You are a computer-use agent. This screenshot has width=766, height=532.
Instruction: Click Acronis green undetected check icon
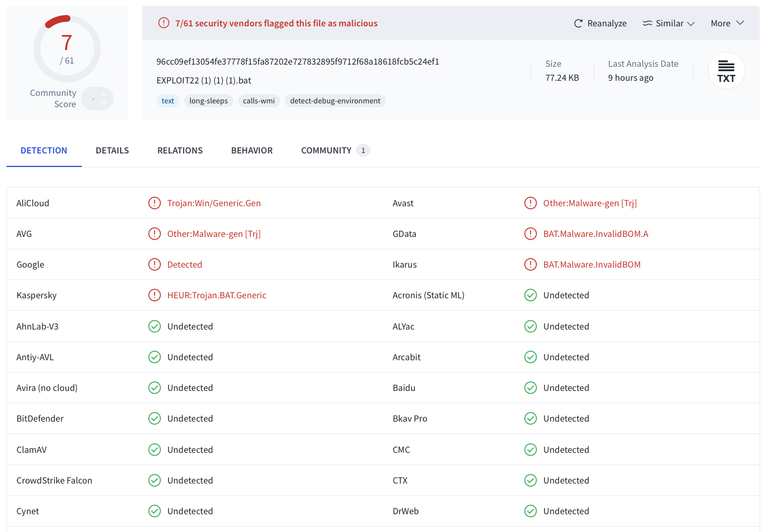(x=531, y=295)
